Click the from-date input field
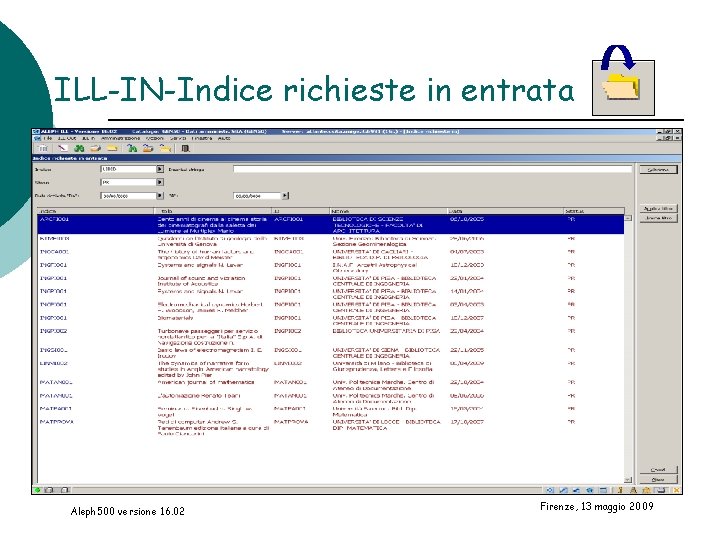 (129, 196)
